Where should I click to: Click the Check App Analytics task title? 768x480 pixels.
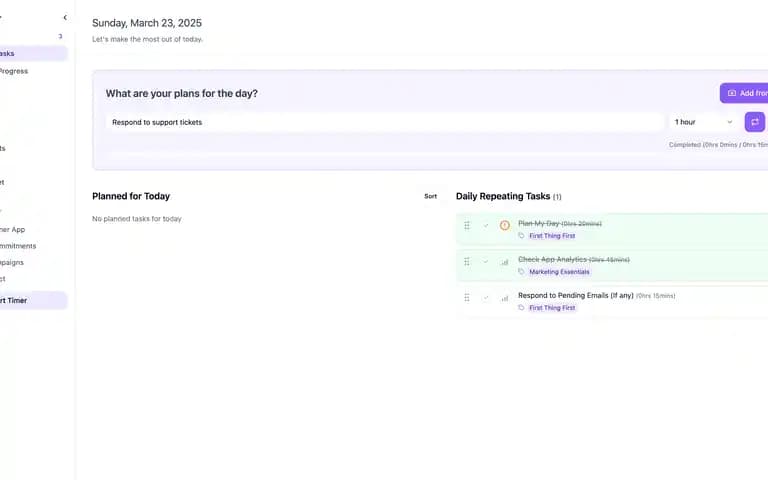(x=552, y=259)
